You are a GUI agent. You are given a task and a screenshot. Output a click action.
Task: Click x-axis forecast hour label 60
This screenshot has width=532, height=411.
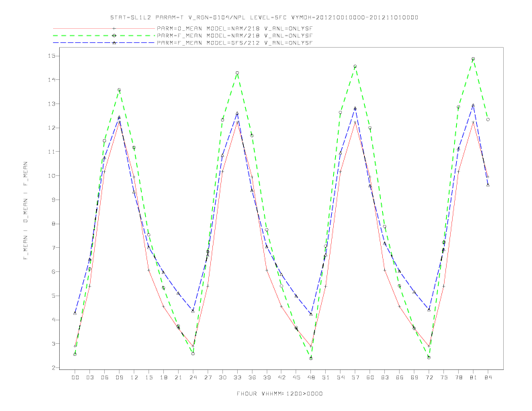[370, 377]
